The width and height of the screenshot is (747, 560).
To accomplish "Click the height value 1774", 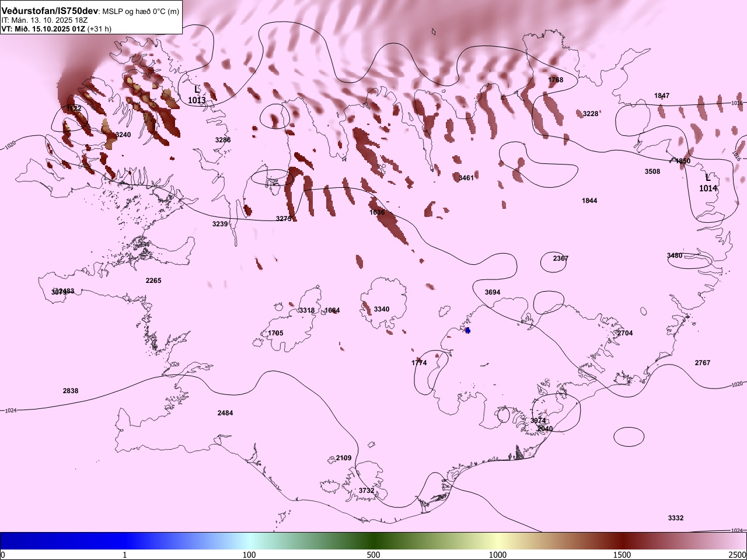I will pyautogui.click(x=419, y=363).
